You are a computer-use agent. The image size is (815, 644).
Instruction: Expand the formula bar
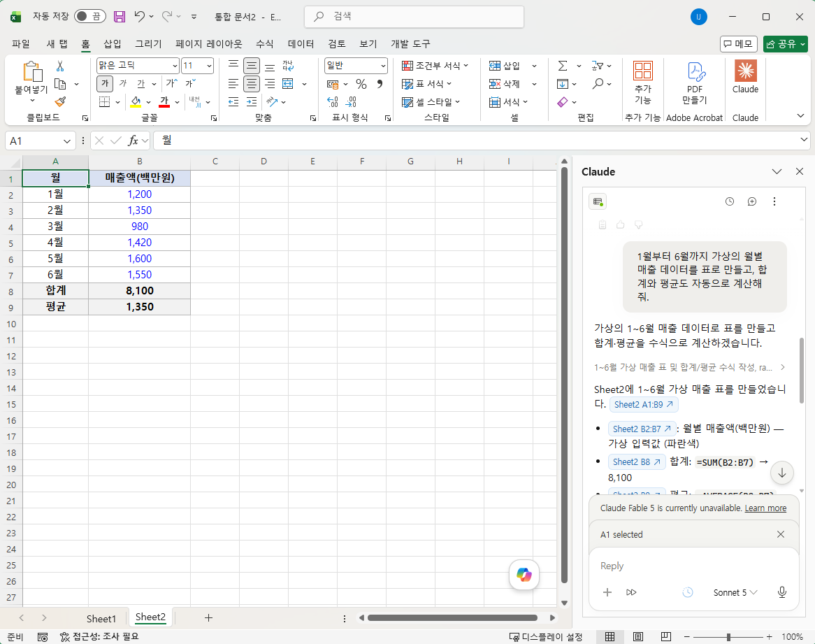(x=804, y=140)
